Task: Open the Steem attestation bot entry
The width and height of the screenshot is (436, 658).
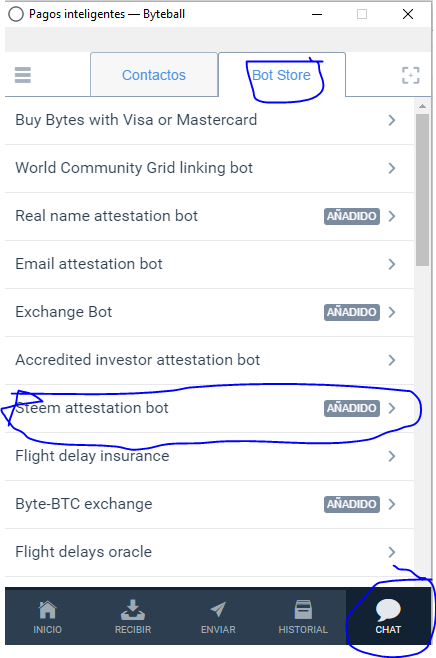Action: tap(209, 408)
